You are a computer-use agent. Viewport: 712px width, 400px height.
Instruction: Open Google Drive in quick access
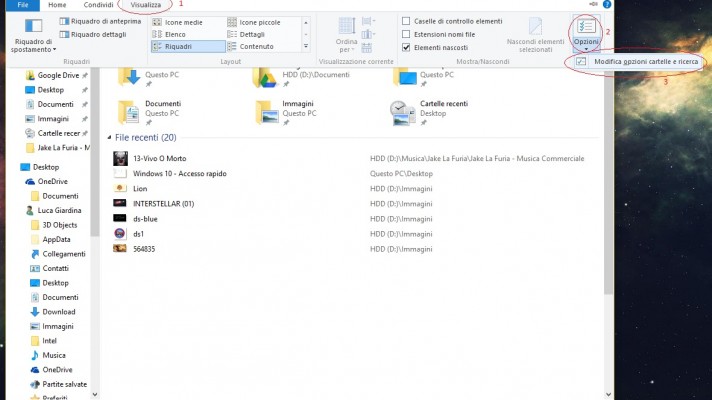click(57, 75)
